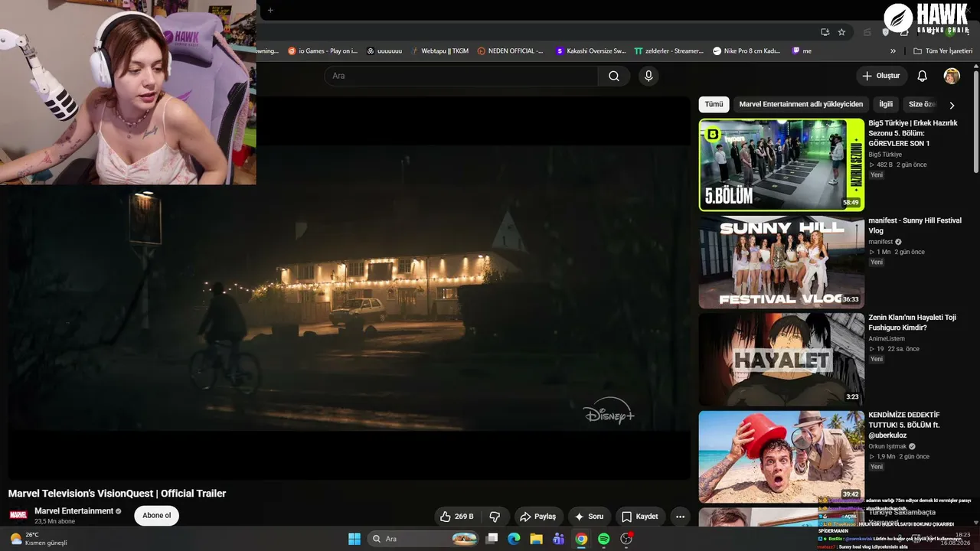Start voice search with the microphone icon
This screenshot has width=980, height=551.
[648, 76]
